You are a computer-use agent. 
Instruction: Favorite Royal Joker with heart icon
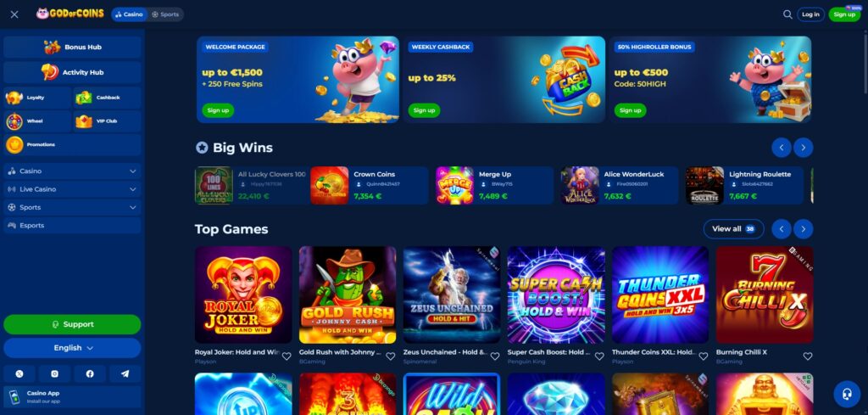pos(287,356)
